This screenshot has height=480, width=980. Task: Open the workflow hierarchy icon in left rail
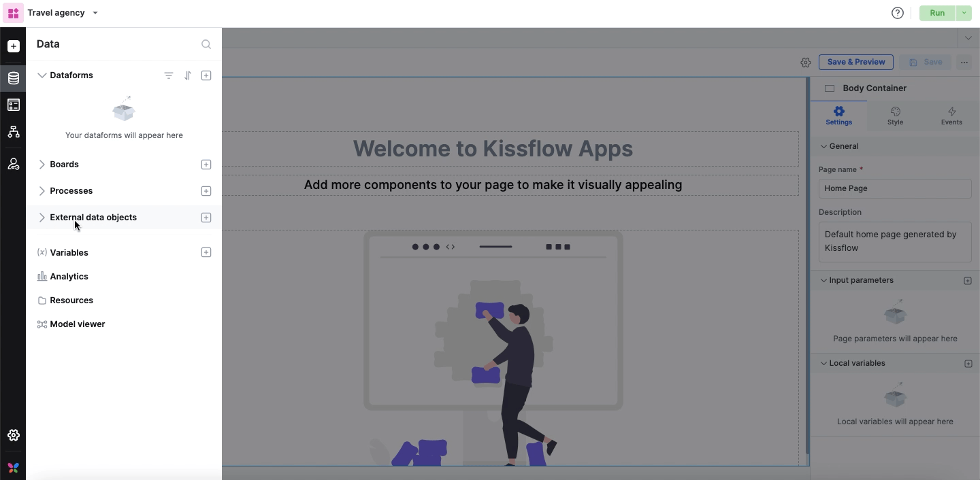(x=13, y=132)
